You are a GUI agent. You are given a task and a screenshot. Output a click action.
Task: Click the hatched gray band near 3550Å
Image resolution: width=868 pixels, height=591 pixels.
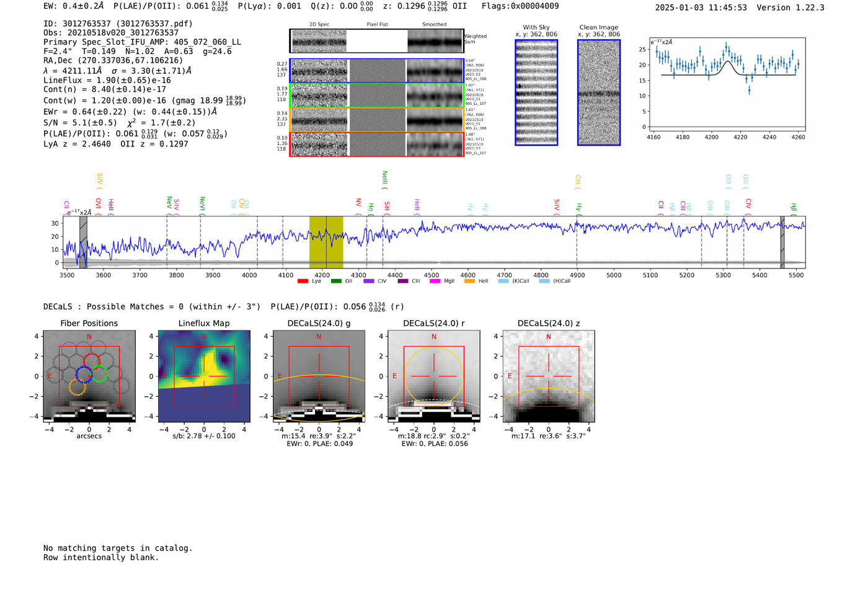[x=84, y=242]
